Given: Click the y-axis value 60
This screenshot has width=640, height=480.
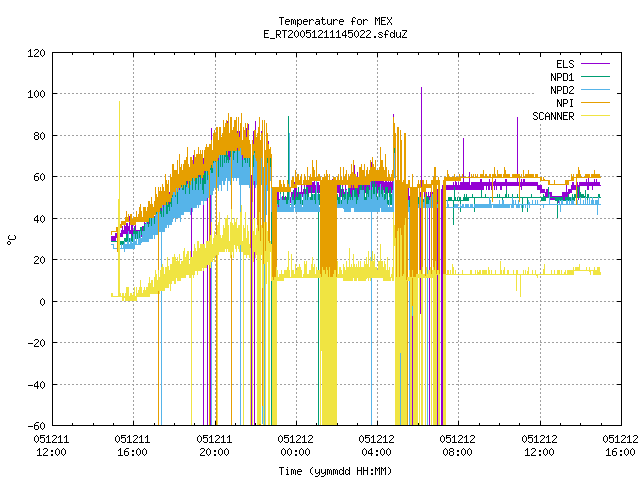Looking at the screenshot, I should coord(39,177).
